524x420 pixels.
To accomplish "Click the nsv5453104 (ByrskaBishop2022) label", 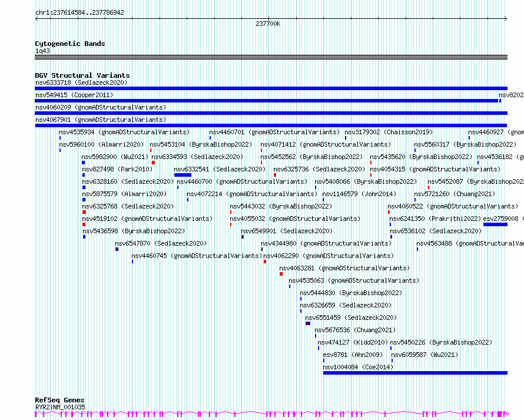I will tap(201, 144).
